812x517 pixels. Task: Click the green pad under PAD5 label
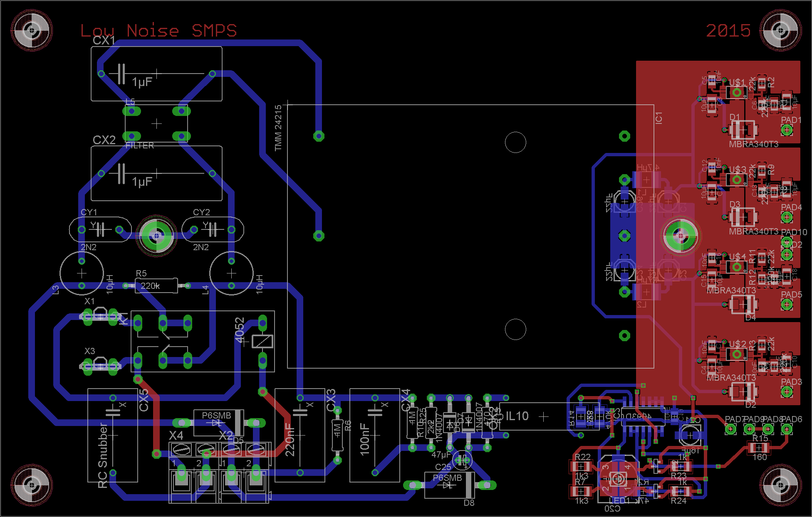(x=787, y=305)
